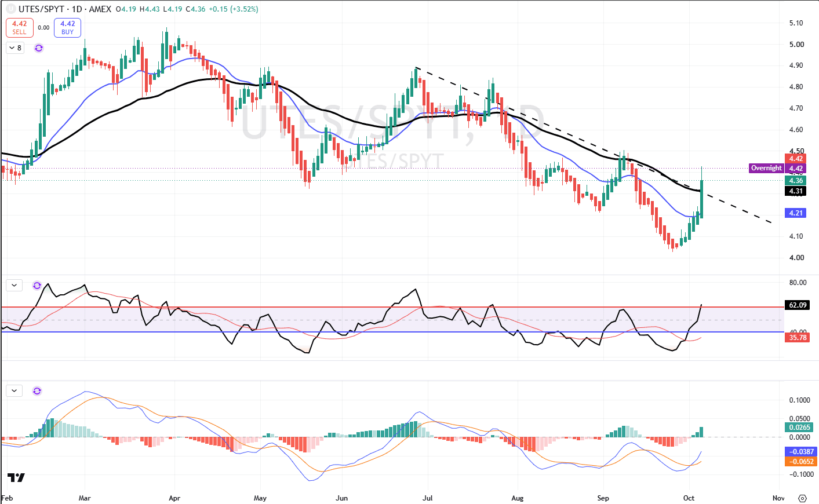The height and width of the screenshot is (504, 819).
Task: Click the Nov label on time axis
Action: click(778, 498)
